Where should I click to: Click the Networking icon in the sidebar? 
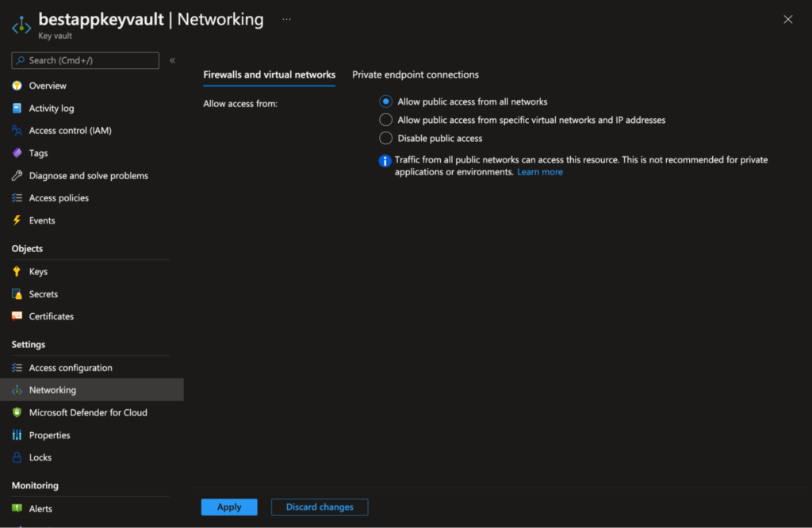17,390
